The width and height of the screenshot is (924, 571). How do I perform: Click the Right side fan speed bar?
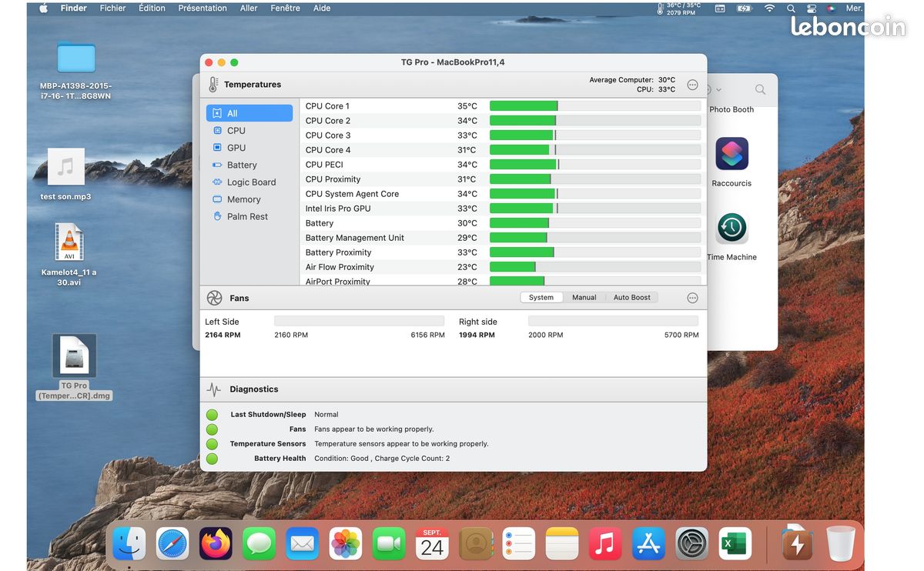coord(613,321)
